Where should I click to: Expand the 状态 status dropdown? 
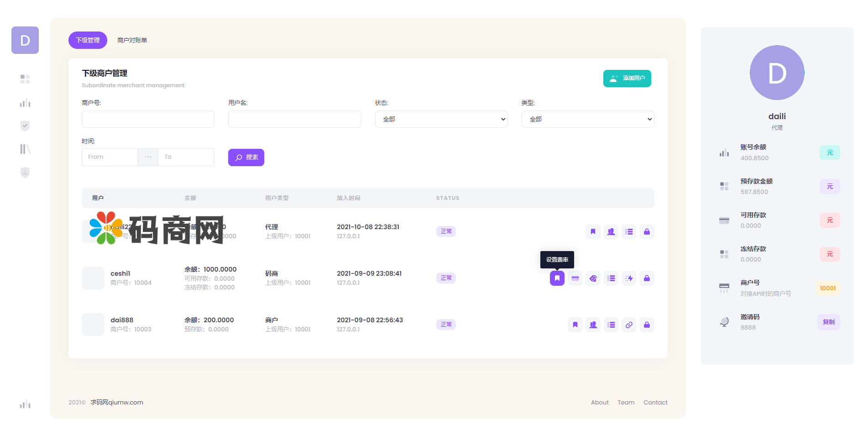441,119
